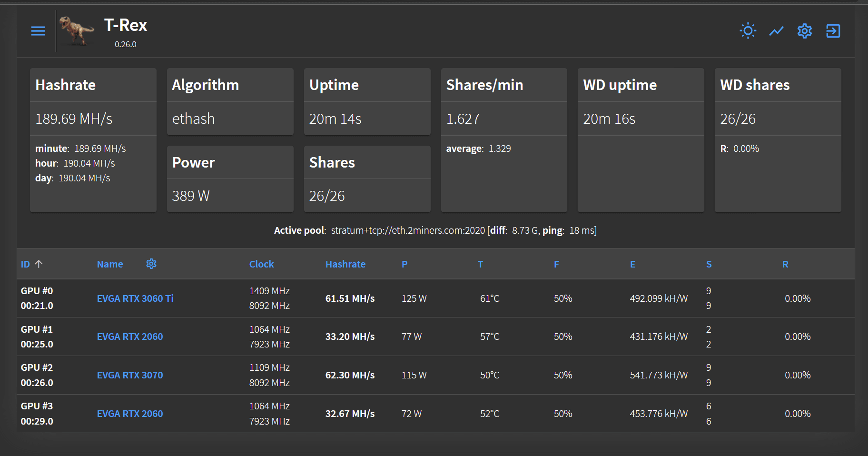Click efficiency 541.773 kH/W cell
868x456 pixels.
(659, 375)
